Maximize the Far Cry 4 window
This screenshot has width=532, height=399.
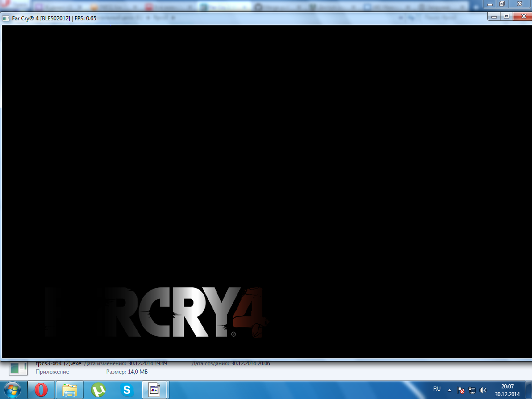click(507, 16)
